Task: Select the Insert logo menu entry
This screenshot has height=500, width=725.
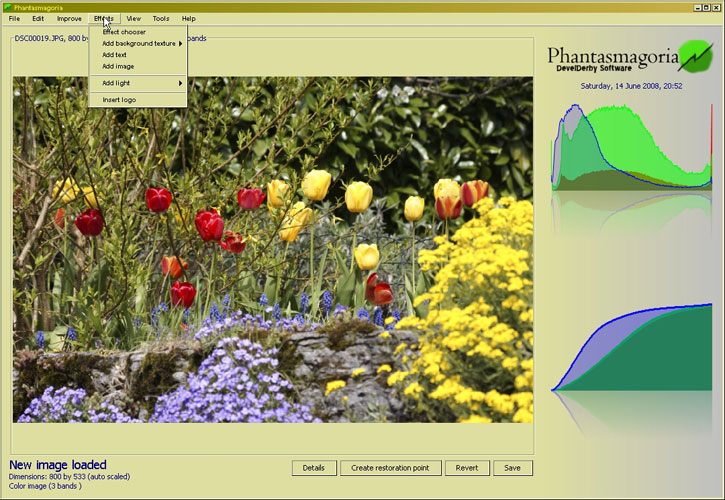Action: click(119, 100)
